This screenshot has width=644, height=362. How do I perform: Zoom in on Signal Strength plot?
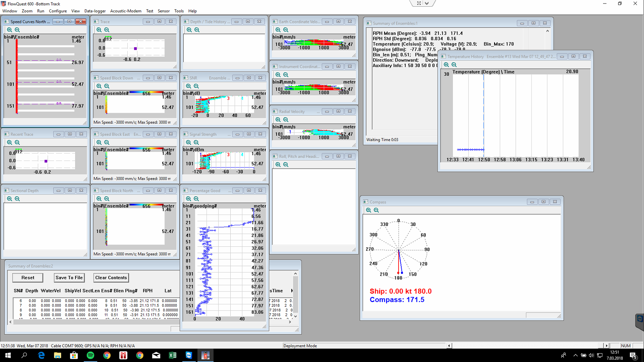[189, 142]
